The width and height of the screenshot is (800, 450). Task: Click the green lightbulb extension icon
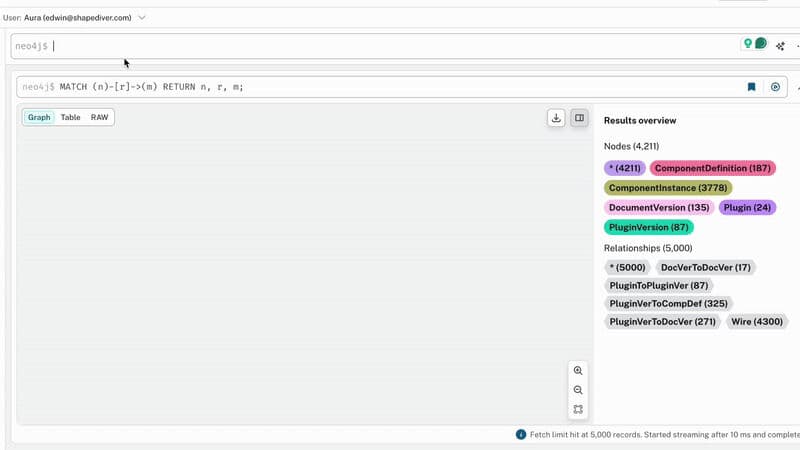coord(747,43)
